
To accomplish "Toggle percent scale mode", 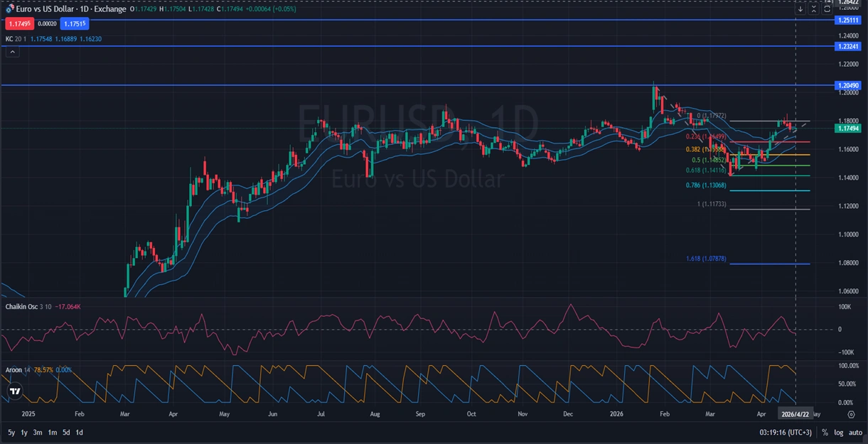I will pos(825,433).
